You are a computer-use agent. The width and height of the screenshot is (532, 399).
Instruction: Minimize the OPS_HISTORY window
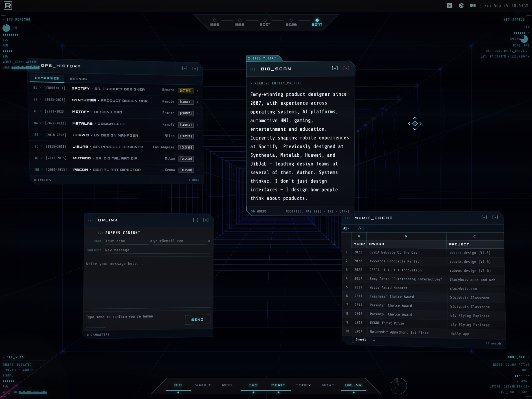[185, 68]
